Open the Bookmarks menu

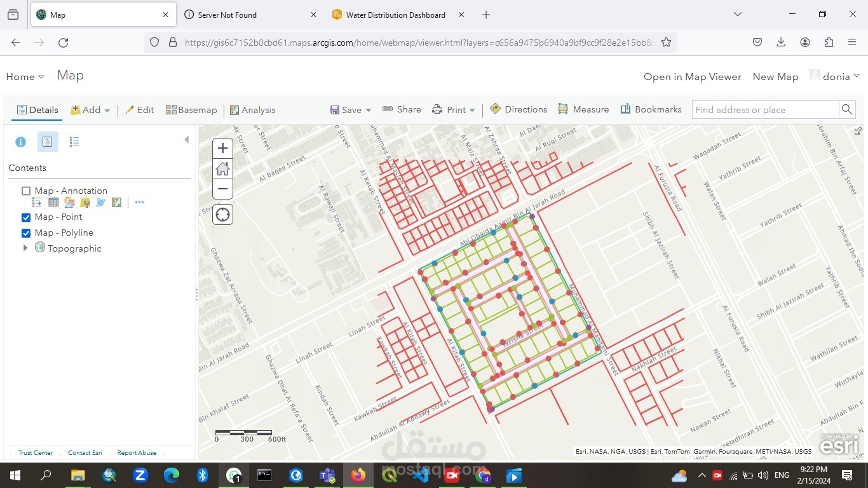pos(651,109)
